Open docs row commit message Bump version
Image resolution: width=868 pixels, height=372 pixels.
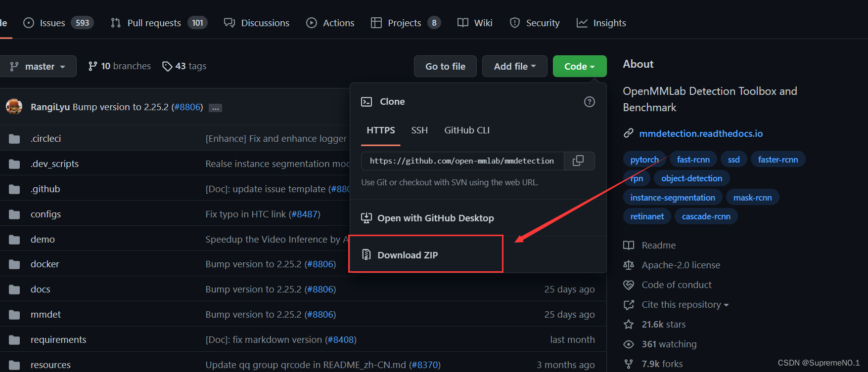click(x=253, y=289)
